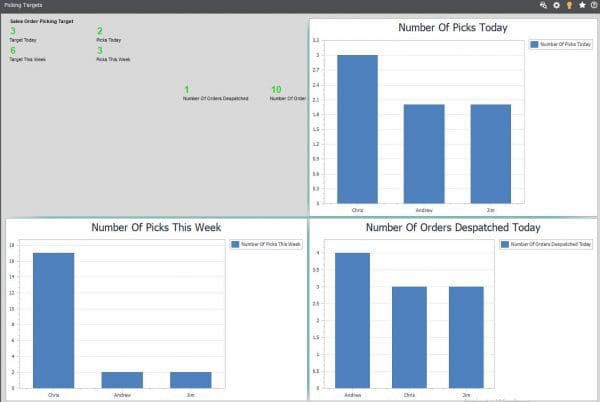This screenshot has width=600, height=402.
Task: Click Jim bar in Orders Despatched Today chart
Action: point(466,337)
